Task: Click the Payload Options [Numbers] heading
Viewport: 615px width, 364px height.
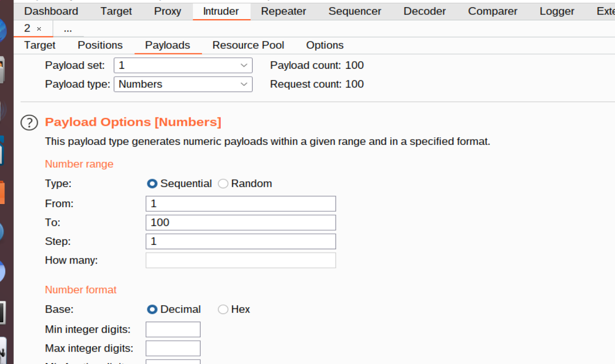Action: click(133, 122)
